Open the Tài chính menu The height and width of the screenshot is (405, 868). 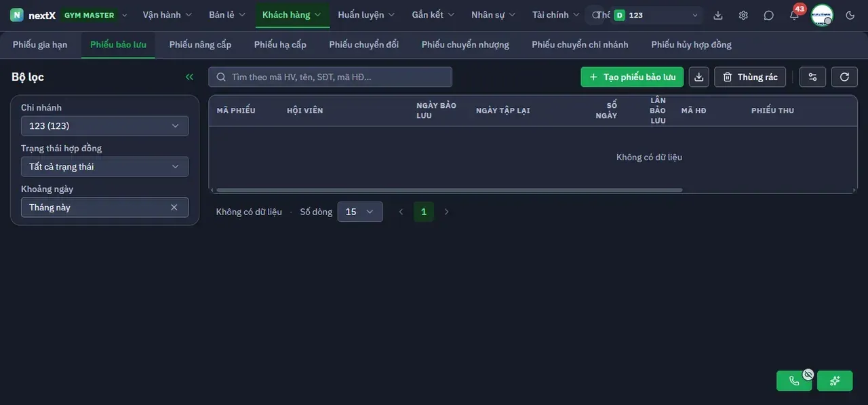(556, 15)
